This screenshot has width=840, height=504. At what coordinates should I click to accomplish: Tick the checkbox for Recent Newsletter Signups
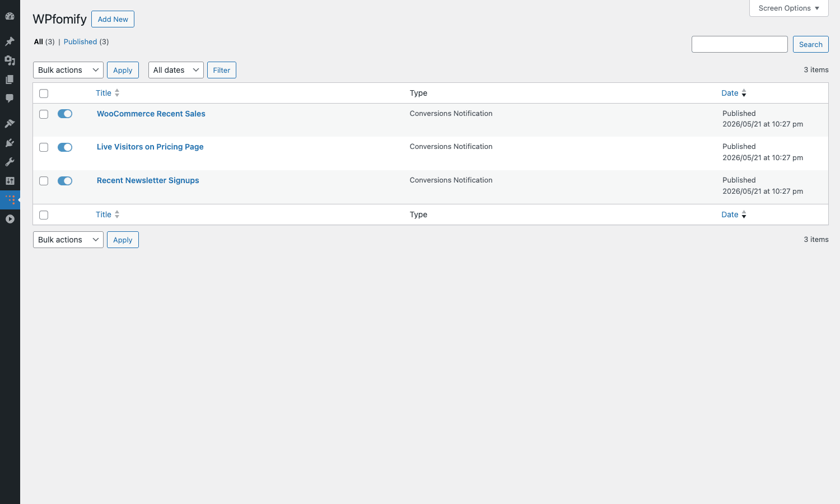[44, 181]
